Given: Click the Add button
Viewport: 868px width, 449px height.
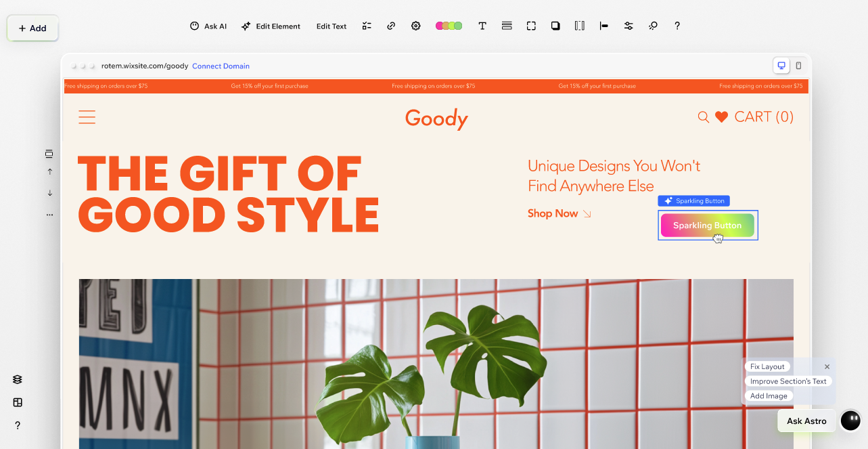Looking at the screenshot, I should [32, 28].
